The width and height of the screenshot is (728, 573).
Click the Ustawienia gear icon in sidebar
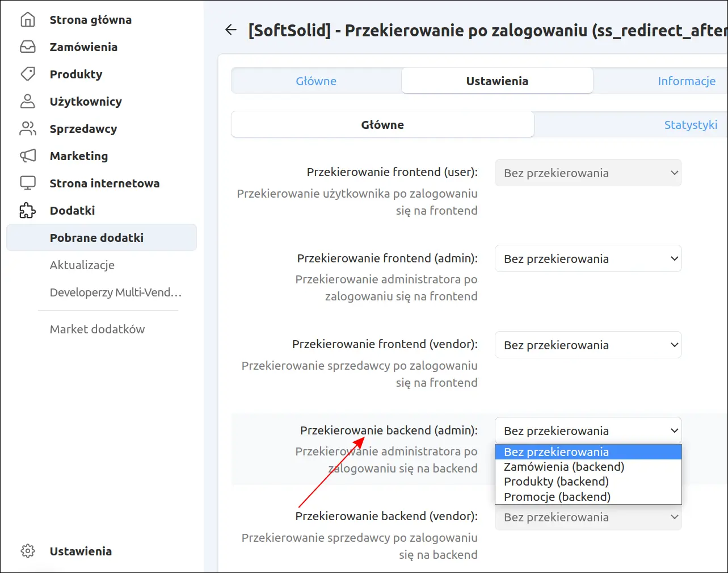[x=27, y=551]
